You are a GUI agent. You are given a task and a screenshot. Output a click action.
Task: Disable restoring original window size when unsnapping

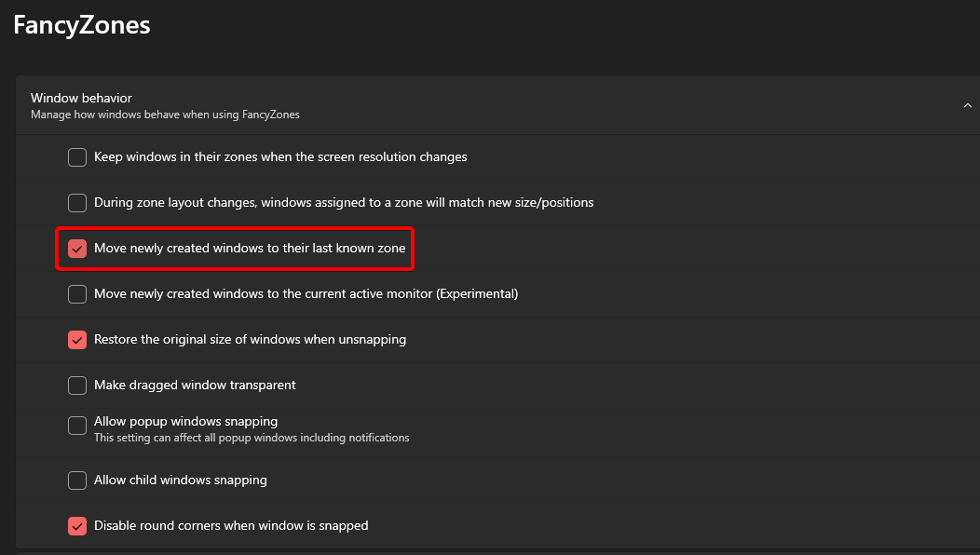point(77,339)
